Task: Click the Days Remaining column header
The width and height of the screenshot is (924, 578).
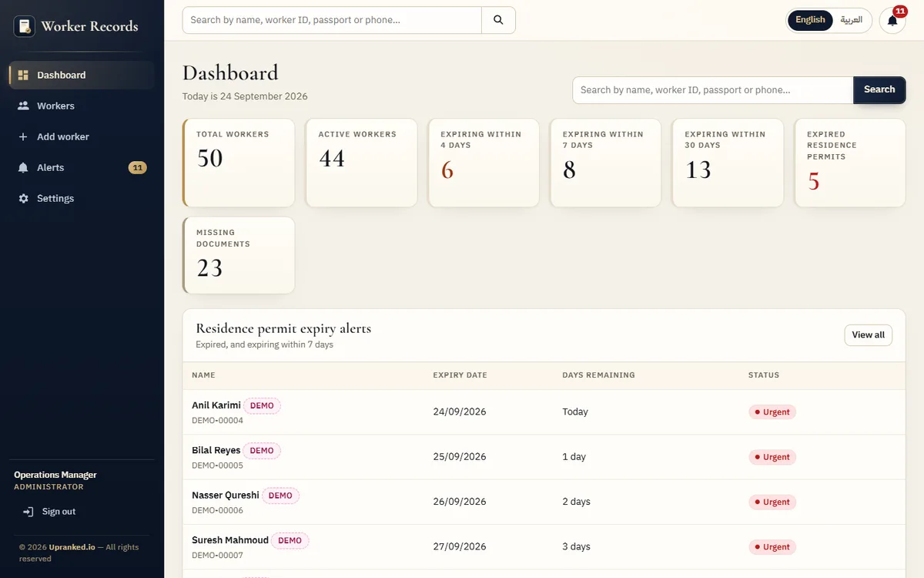Action: pos(598,375)
